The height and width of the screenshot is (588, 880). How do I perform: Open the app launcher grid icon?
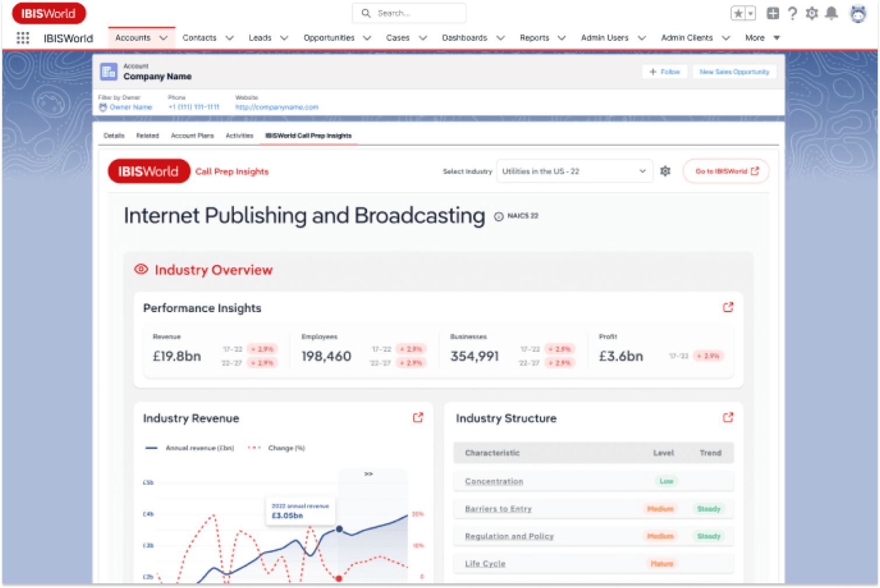pyautogui.click(x=23, y=38)
